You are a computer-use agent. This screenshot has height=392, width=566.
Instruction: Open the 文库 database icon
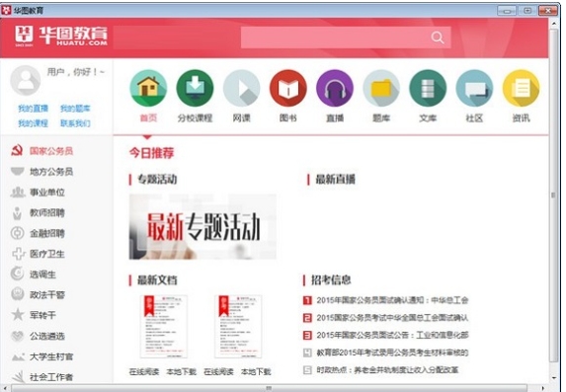[x=428, y=88]
